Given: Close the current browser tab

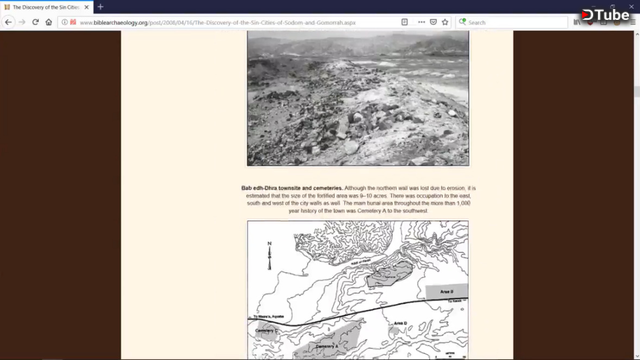Looking at the screenshot, I should point(87,7).
